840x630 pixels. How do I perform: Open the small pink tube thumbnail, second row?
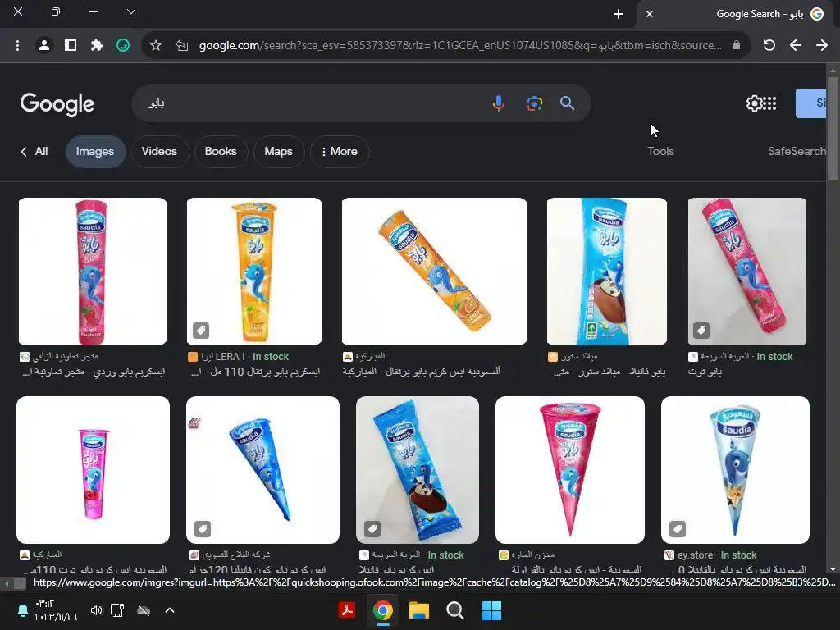94,470
